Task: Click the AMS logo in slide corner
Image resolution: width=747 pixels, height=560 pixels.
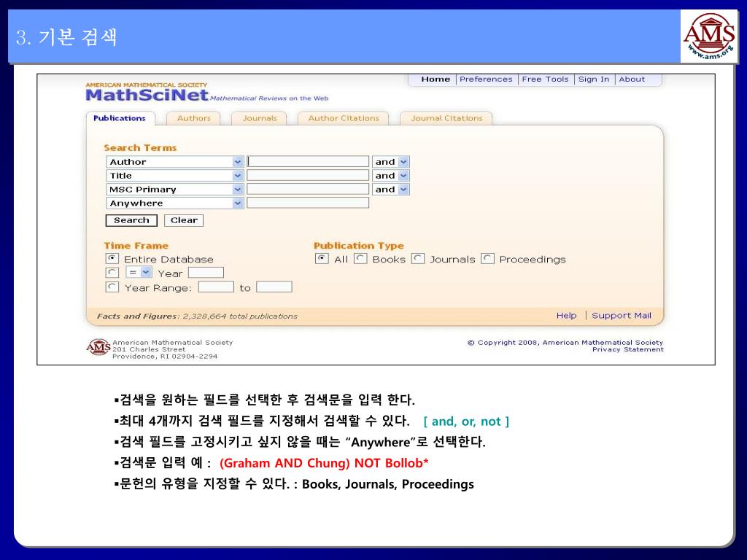Action: tap(709, 36)
